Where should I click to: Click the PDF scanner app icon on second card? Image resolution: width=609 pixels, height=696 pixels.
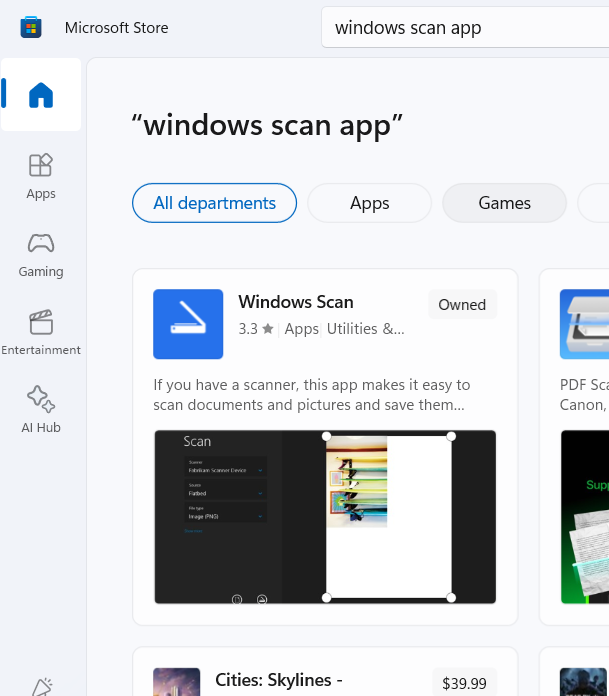(x=585, y=324)
